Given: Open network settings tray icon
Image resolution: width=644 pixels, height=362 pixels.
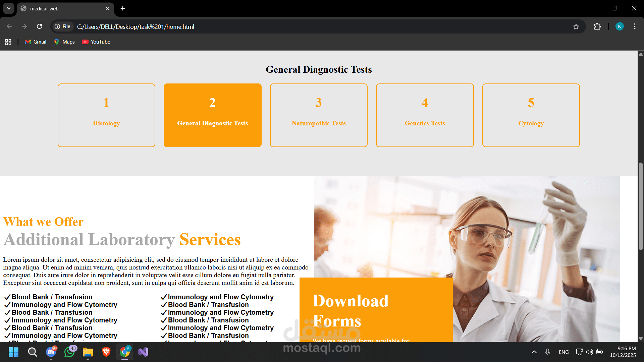Looking at the screenshot, I should point(579,352).
